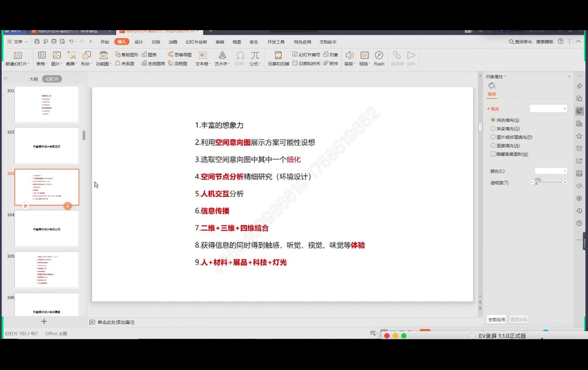The width and height of the screenshot is (588, 370).
Task: Open the 开始 ribbon tab
Action: tap(105, 42)
